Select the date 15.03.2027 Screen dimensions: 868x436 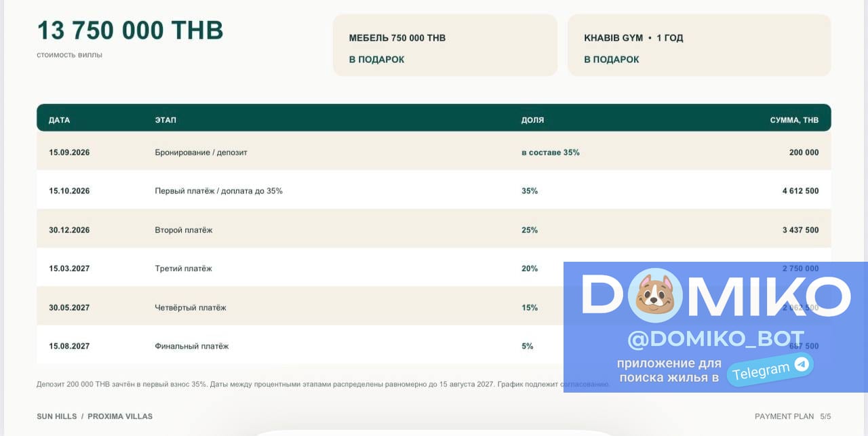(x=69, y=269)
